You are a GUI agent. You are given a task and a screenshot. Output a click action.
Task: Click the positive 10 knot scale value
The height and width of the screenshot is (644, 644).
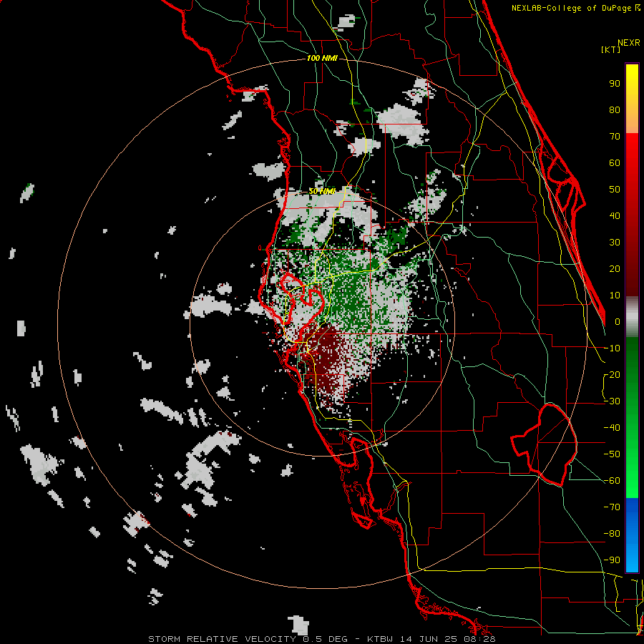point(615,296)
